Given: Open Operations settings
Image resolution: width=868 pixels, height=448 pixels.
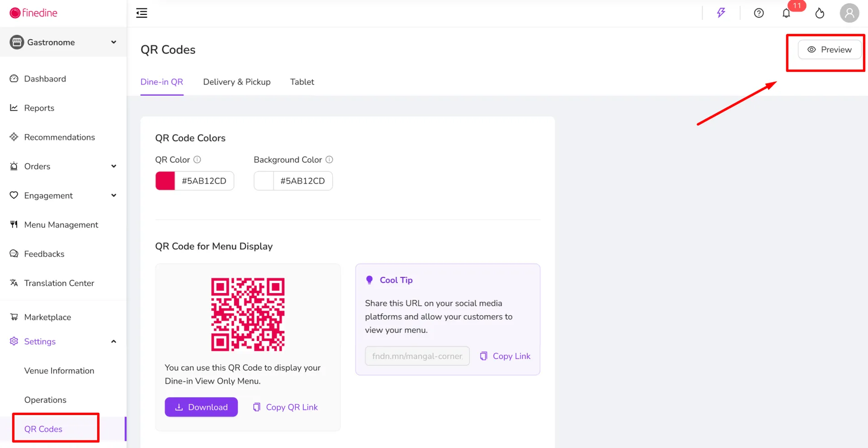Looking at the screenshot, I should pos(45,400).
